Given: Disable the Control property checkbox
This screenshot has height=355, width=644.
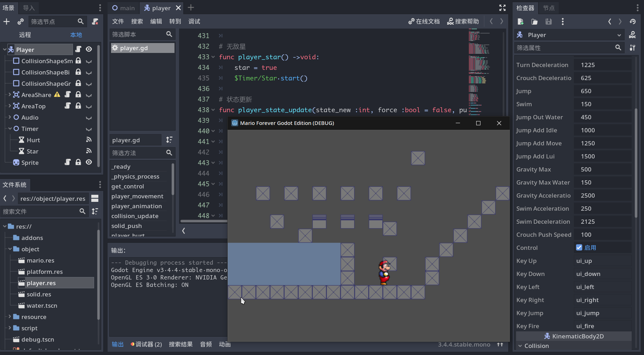Looking at the screenshot, I should (x=579, y=247).
